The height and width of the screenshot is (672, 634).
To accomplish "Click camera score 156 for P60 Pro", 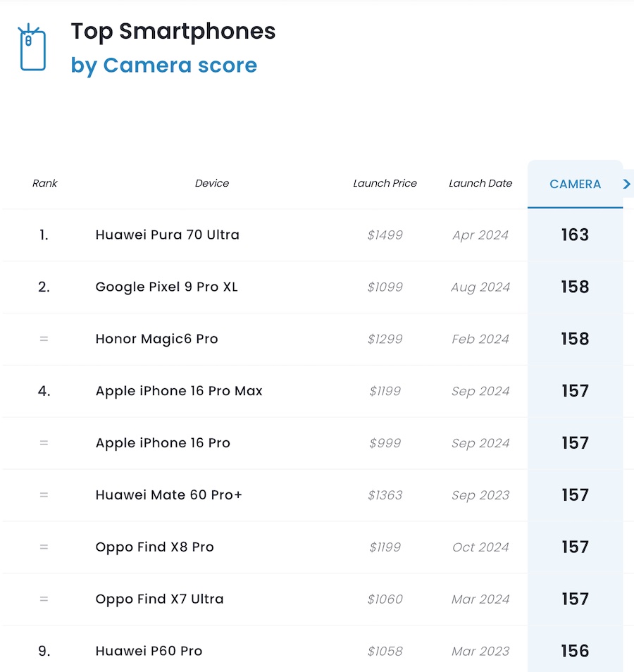I will pyautogui.click(x=575, y=652).
